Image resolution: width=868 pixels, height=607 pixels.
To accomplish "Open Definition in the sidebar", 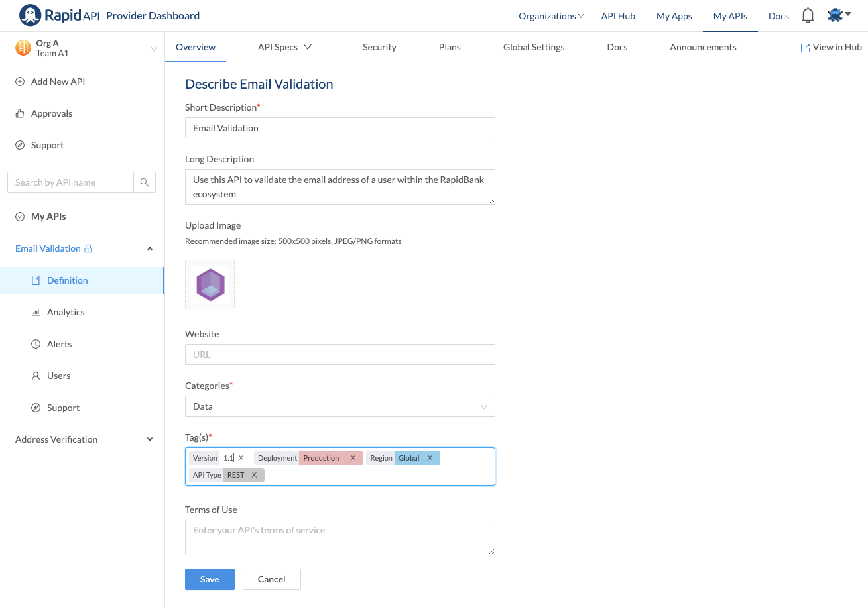I will click(x=82, y=280).
